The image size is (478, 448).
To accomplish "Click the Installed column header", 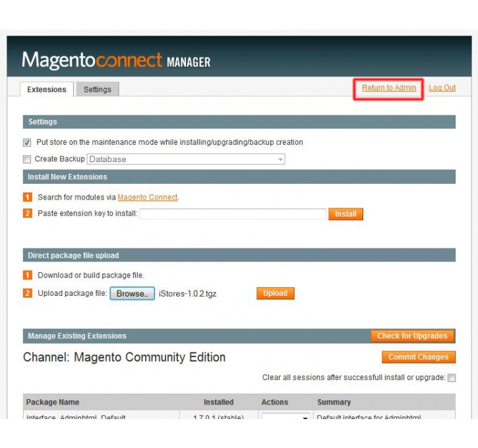I will [219, 402].
